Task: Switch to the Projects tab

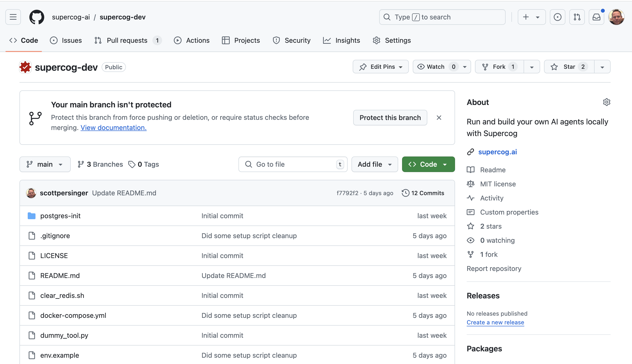Action: tap(241, 40)
